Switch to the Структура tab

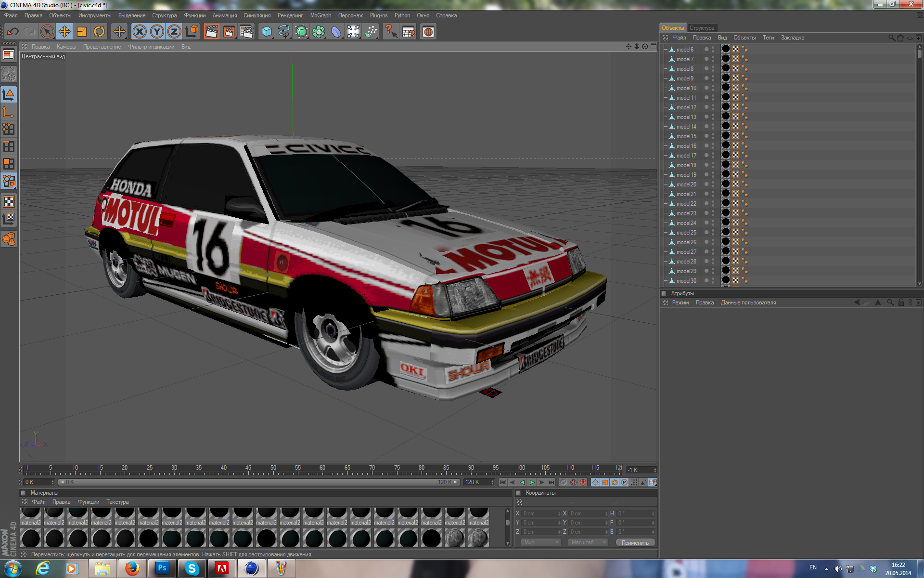702,28
